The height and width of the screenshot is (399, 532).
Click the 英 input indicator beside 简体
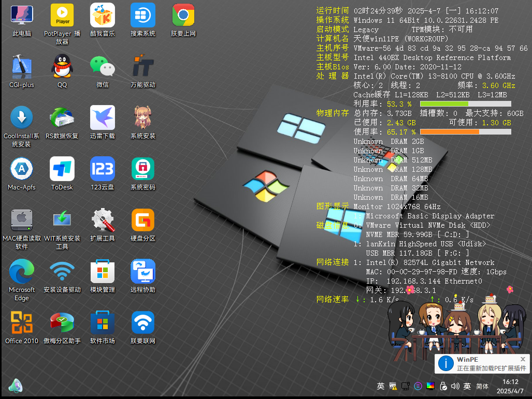[467, 386]
